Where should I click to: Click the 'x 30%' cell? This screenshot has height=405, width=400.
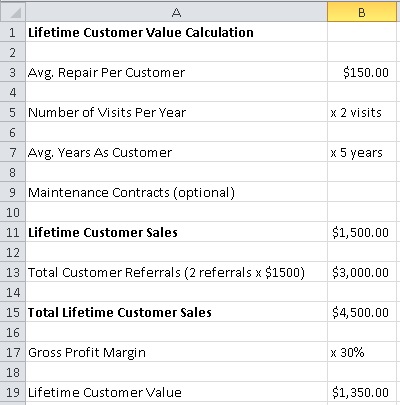[362, 352]
